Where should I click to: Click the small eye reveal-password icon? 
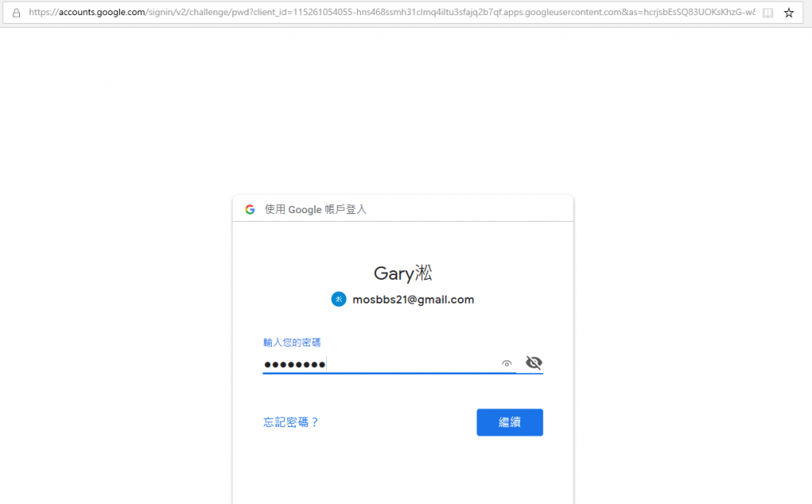click(x=507, y=364)
